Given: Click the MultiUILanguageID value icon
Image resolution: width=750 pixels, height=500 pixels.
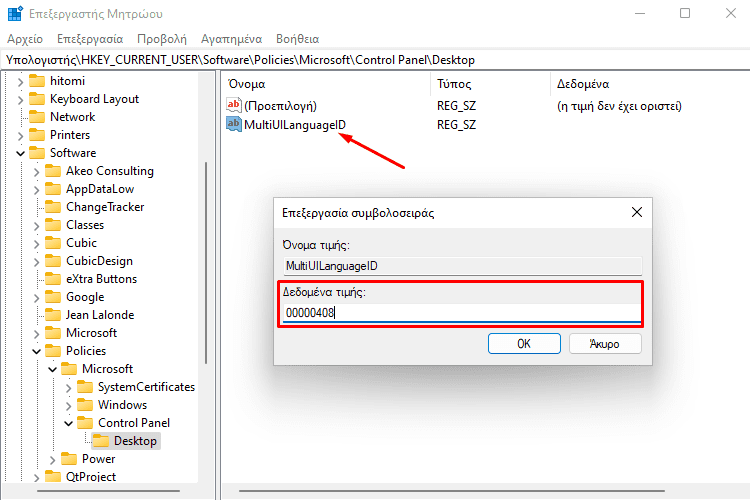Looking at the screenshot, I should pyautogui.click(x=233, y=124).
